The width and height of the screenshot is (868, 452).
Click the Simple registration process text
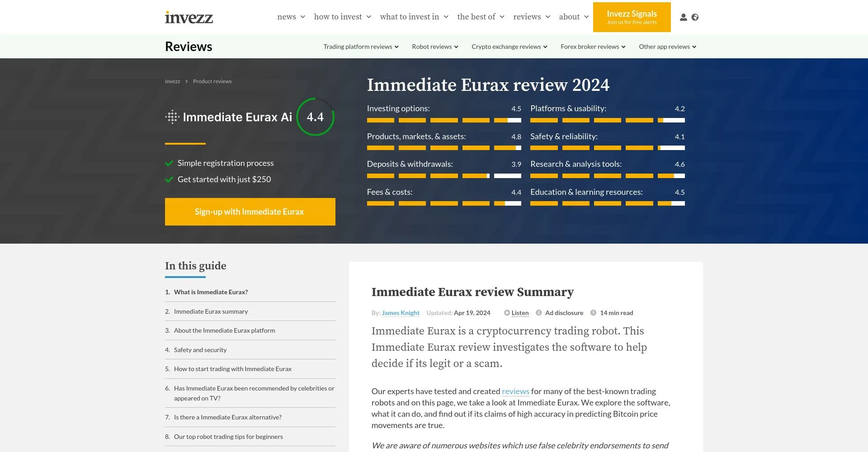click(226, 163)
